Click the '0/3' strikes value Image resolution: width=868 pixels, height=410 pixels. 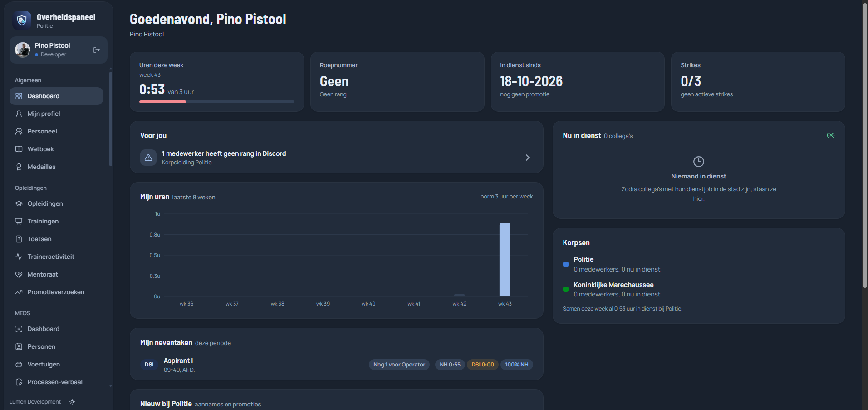(691, 81)
